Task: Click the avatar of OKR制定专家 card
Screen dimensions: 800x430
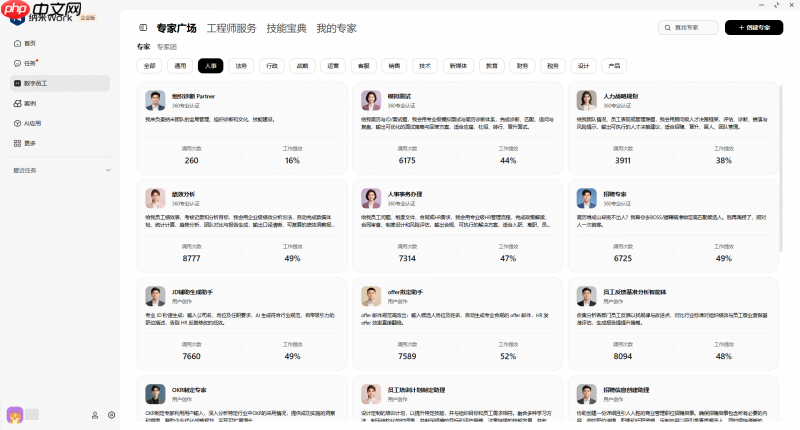Action: click(x=155, y=394)
